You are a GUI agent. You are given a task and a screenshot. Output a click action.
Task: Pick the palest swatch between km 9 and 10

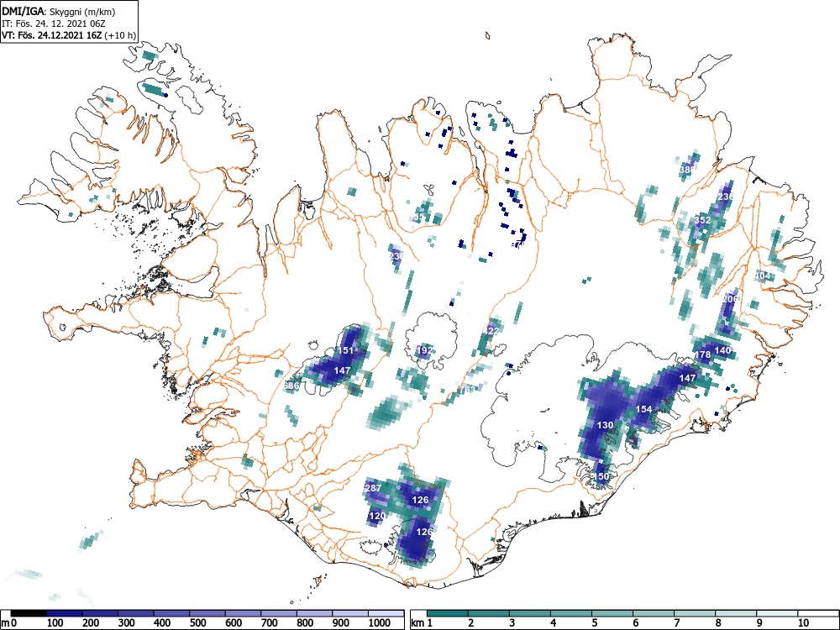click(777, 613)
